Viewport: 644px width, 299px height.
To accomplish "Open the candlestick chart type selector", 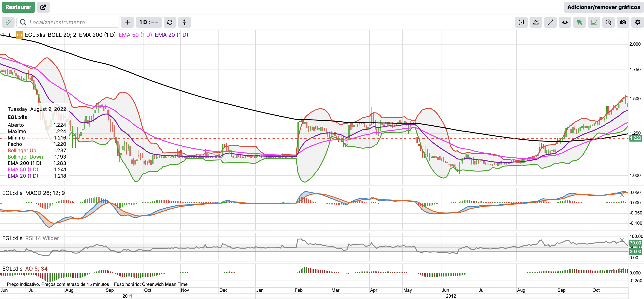I will tap(521, 22).
